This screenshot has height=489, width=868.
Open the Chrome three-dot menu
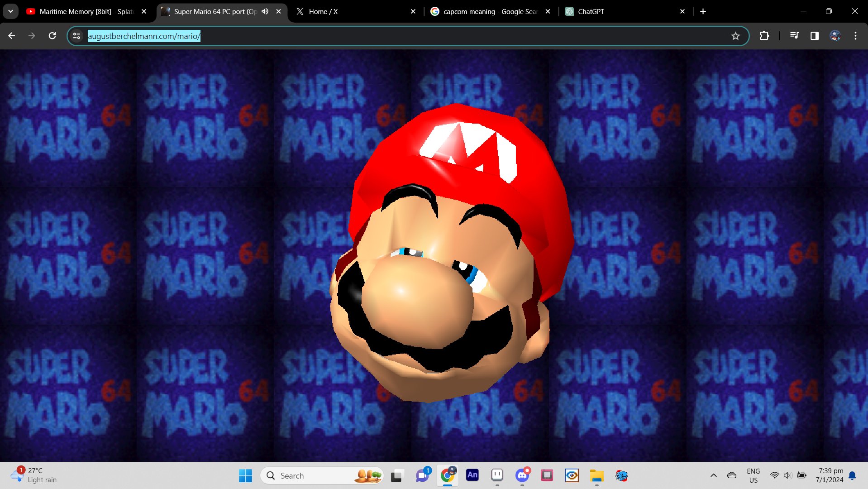(x=855, y=36)
